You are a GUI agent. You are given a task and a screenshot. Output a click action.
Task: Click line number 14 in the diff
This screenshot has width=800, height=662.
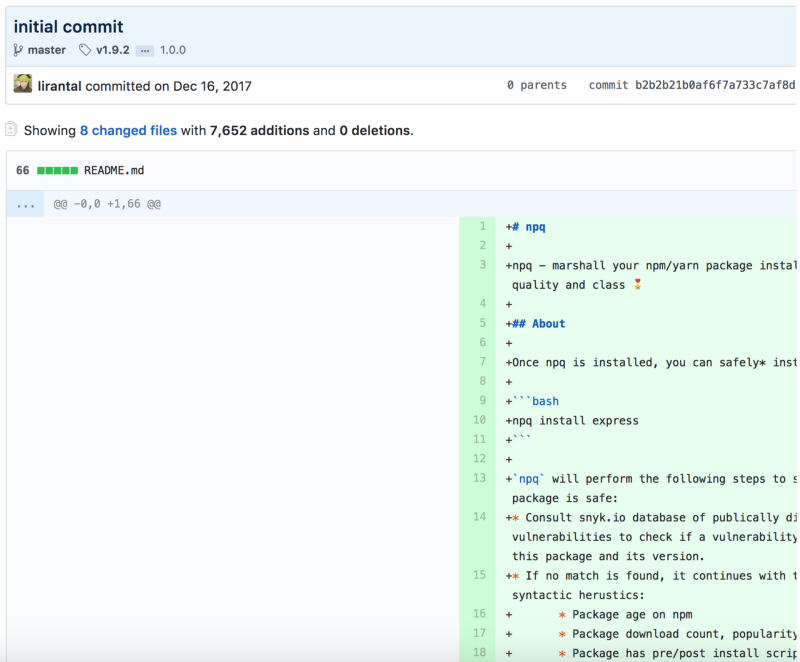pyautogui.click(x=480, y=517)
